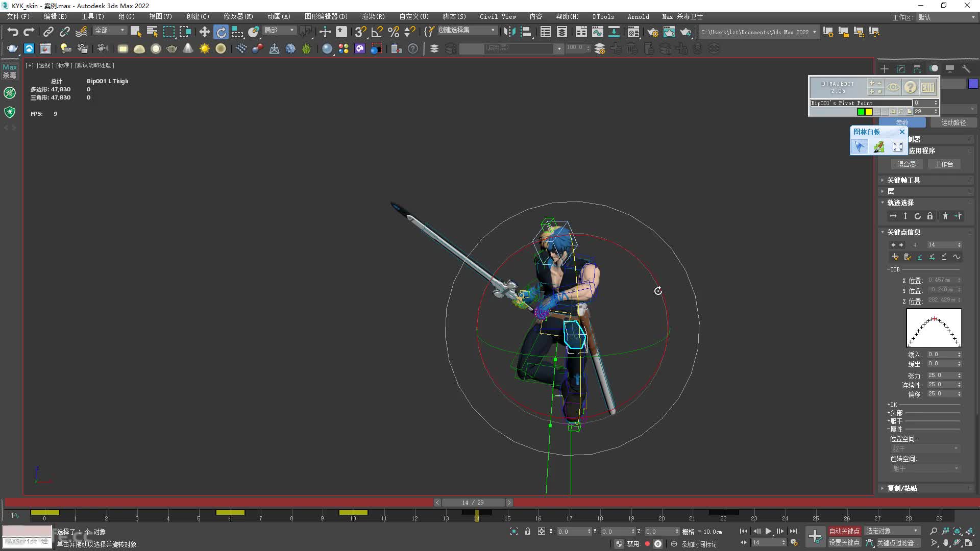Open Select by Name list icon
980x551 pixels.
coord(152,32)
